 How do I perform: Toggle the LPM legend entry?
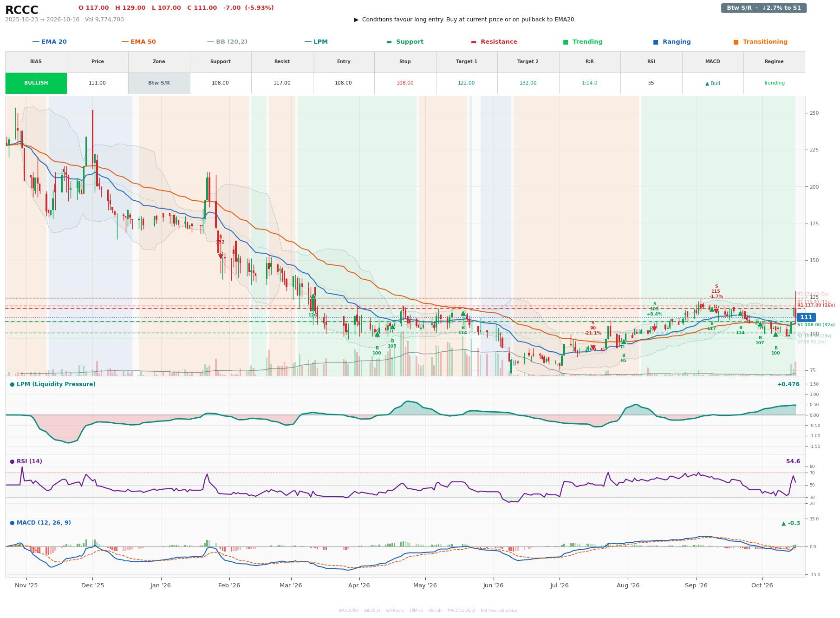pyautogui.click(x=316, y=42)
